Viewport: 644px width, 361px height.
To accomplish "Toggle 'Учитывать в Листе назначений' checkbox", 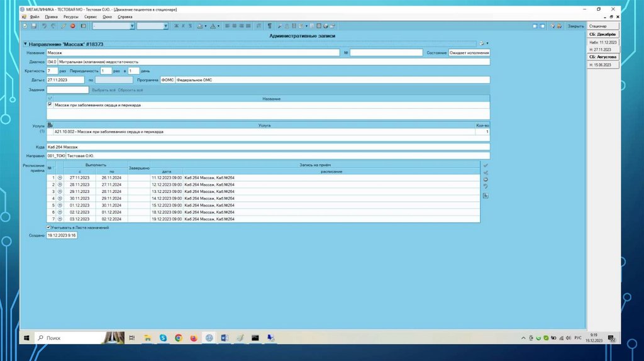I will click(48, 228).
